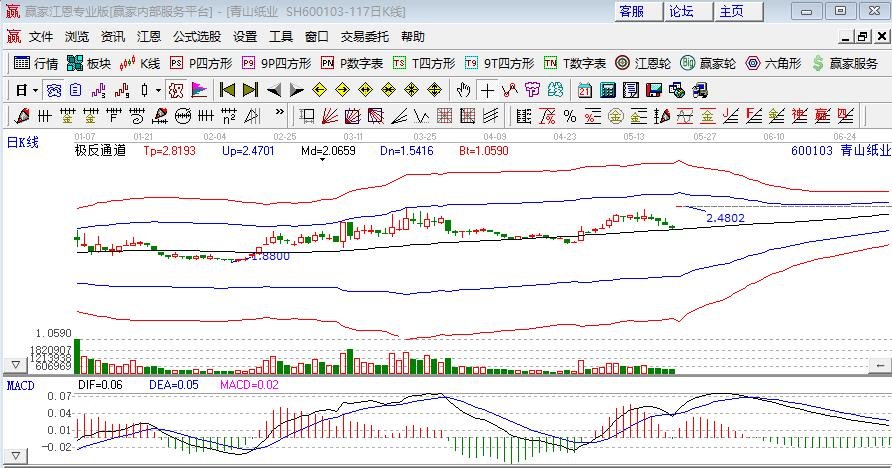The height and width of the screenshot is (468, 892).
Task: Open the T数字表 tool
Action: click(575, 63)
